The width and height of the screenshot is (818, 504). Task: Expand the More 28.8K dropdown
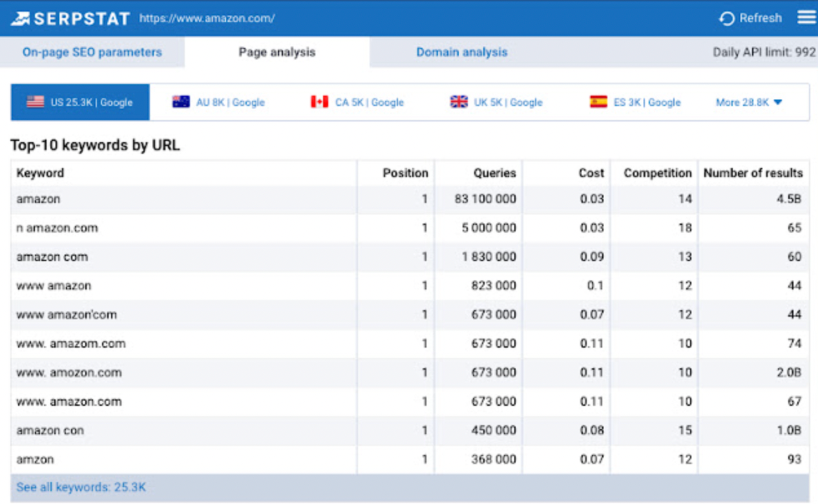click(x=750, y=101)
